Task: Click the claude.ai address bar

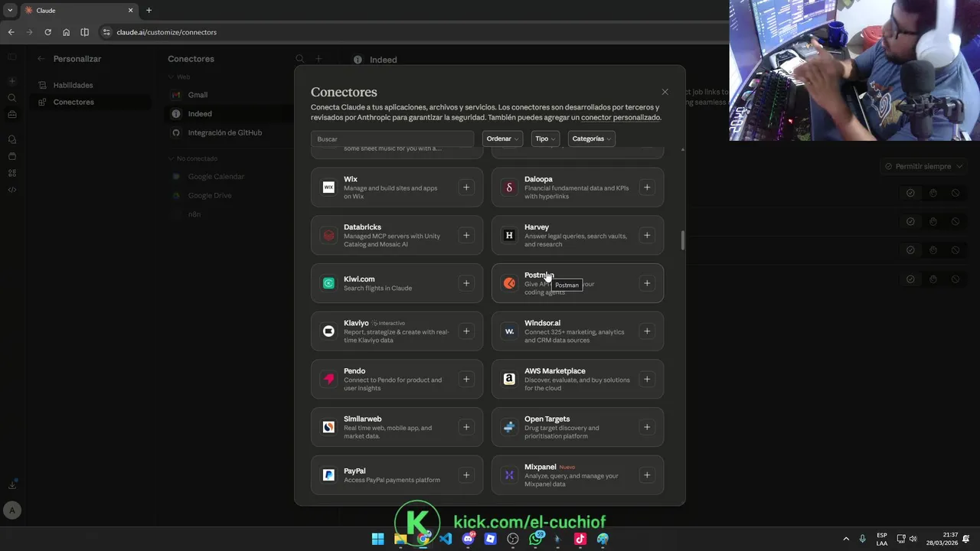Action: pyautogui.click(x=413, y=32)
